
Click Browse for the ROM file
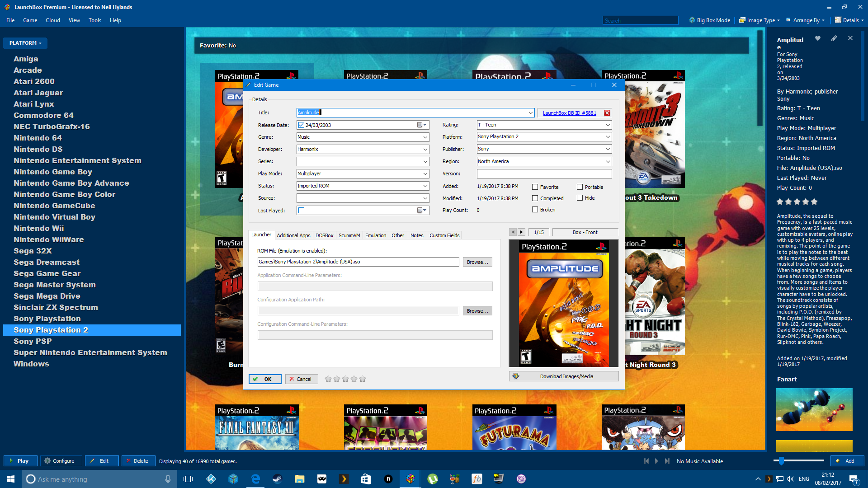coord(477,262)
